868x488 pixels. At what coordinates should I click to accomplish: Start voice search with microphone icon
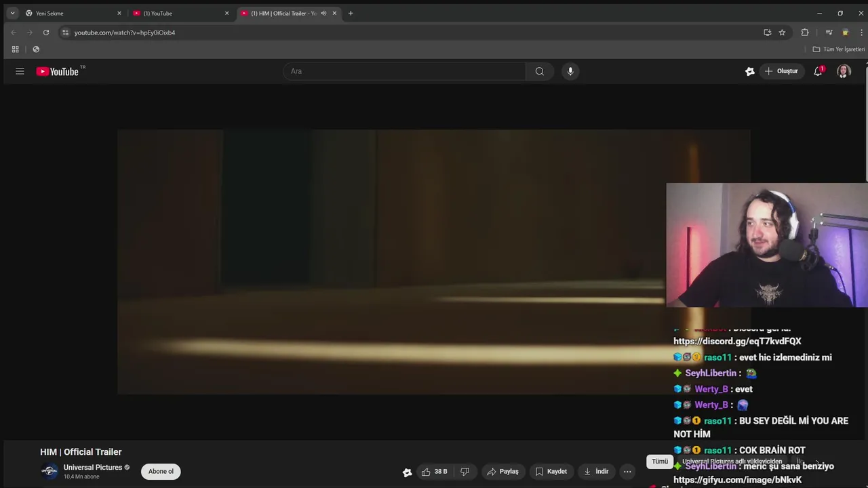coord(570,71)
